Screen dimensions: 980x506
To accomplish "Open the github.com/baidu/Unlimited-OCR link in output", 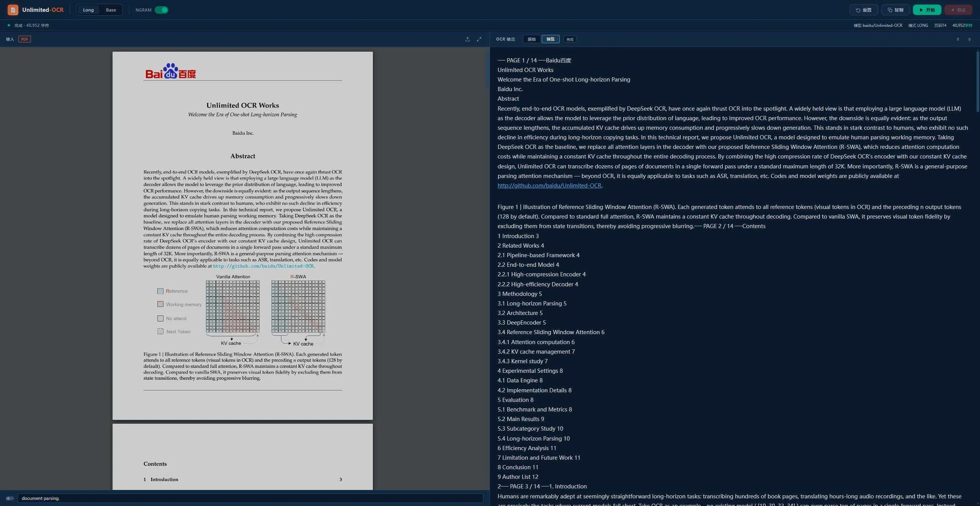I will click(x=549, y=186).
